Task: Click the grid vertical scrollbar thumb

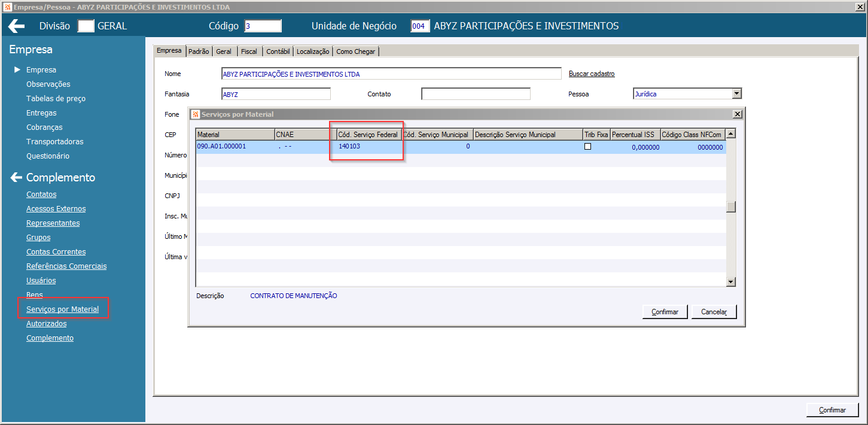Action: click(x=730, y=207)
